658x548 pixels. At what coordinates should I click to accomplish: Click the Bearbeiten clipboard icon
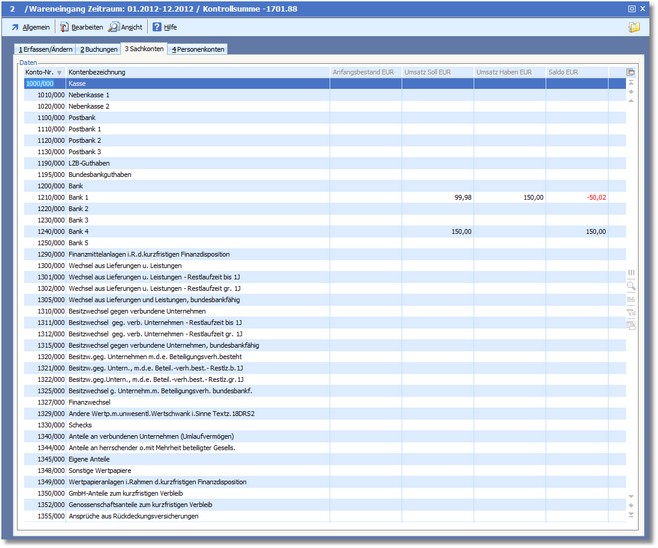pyautogui.click(x=63, y=27)
